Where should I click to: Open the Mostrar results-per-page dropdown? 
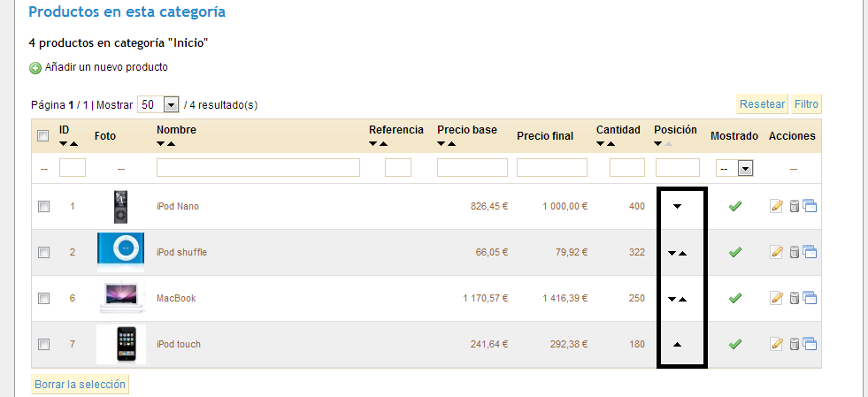[x=171, y=104]
